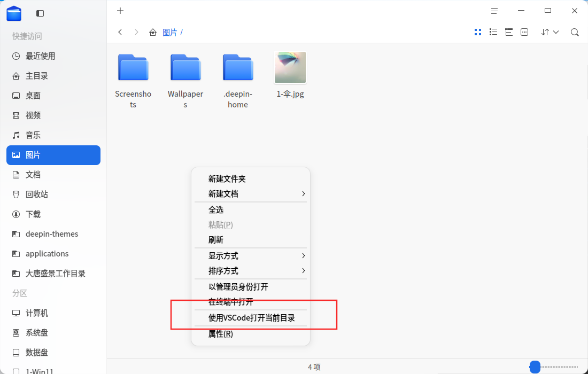Expand 排序方式 submenu
Screen dimensions: 588x374
[251, 271]
